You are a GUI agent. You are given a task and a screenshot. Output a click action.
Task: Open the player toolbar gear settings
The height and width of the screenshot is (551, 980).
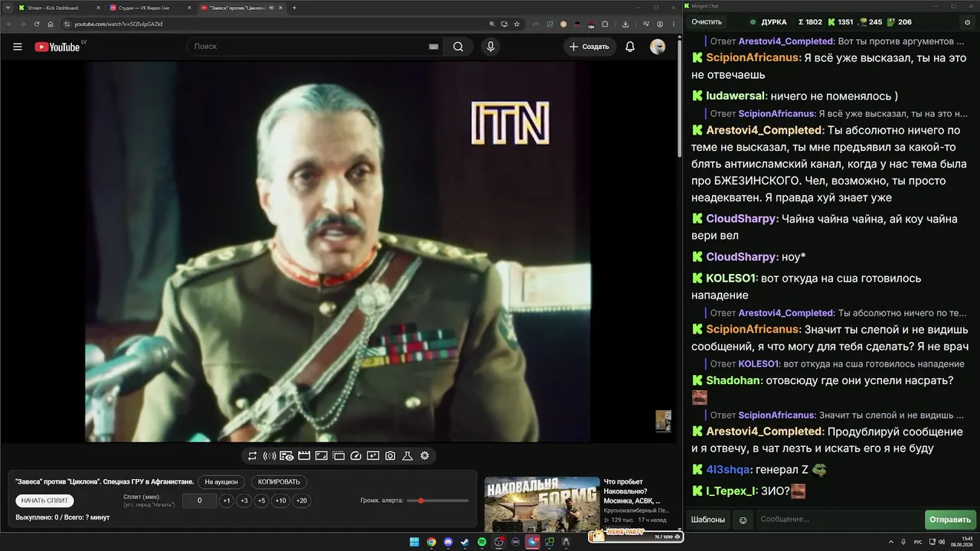coord(425,456)
